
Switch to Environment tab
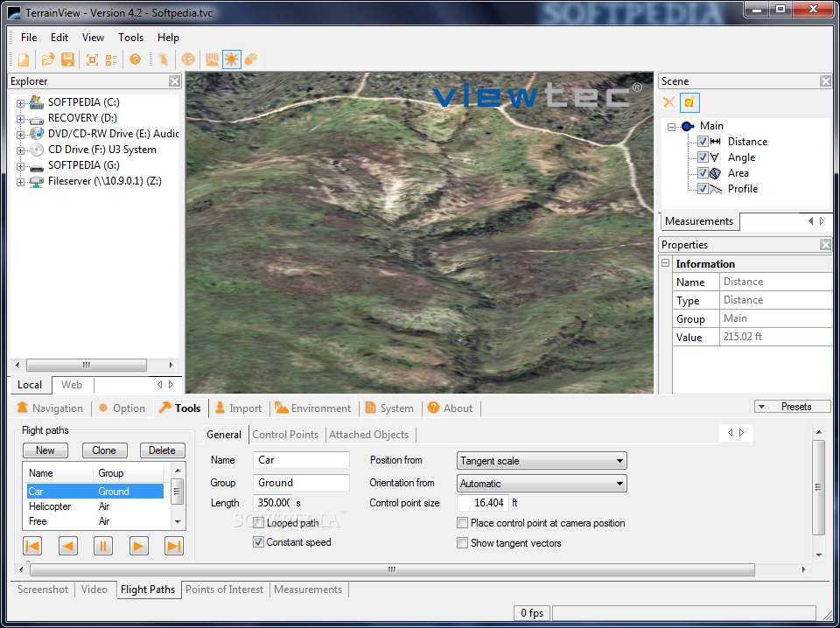coord(313,408)
